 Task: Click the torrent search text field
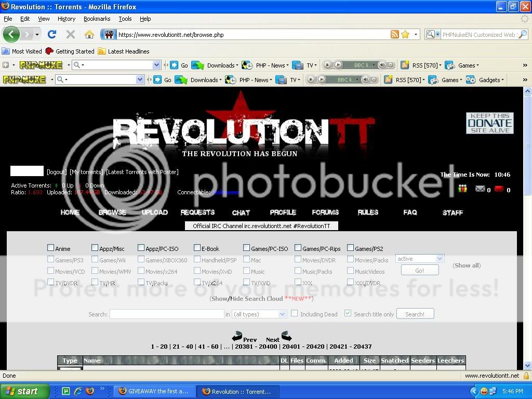coord(166,314)
